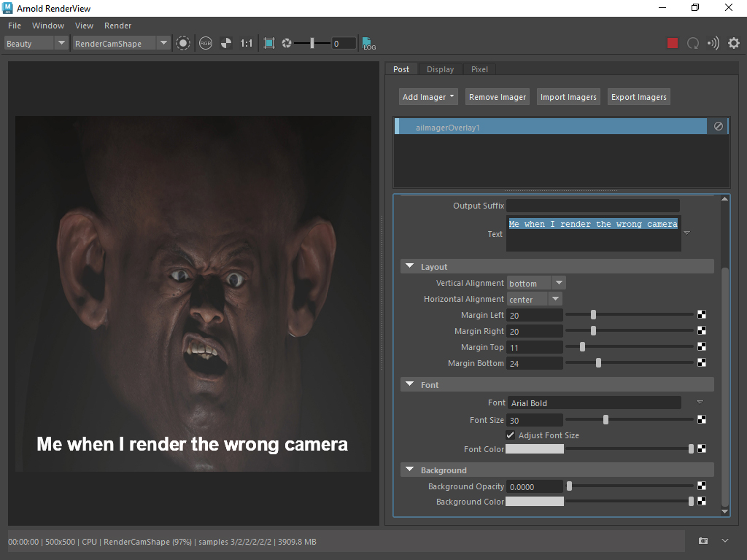This screenshot has height=560, width=747.
Task: Open the Add Imager dropdown
Action: coord(428,97)
